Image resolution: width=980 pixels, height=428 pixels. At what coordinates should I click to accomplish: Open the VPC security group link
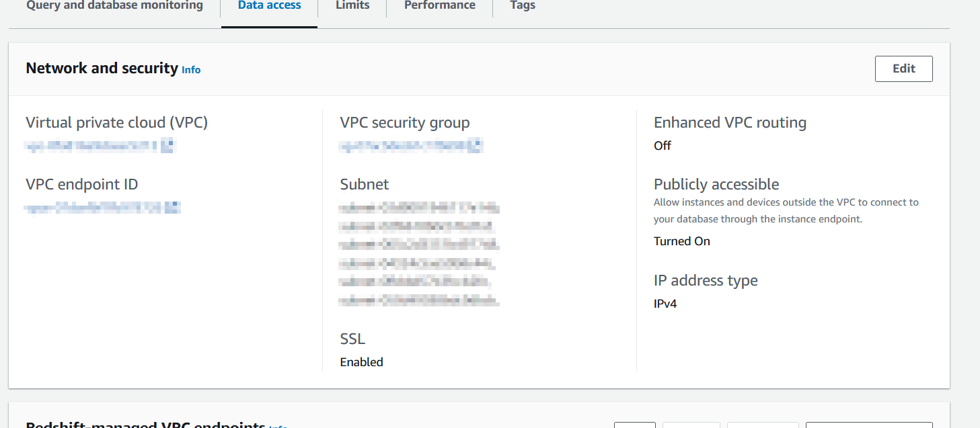[404, 145]
